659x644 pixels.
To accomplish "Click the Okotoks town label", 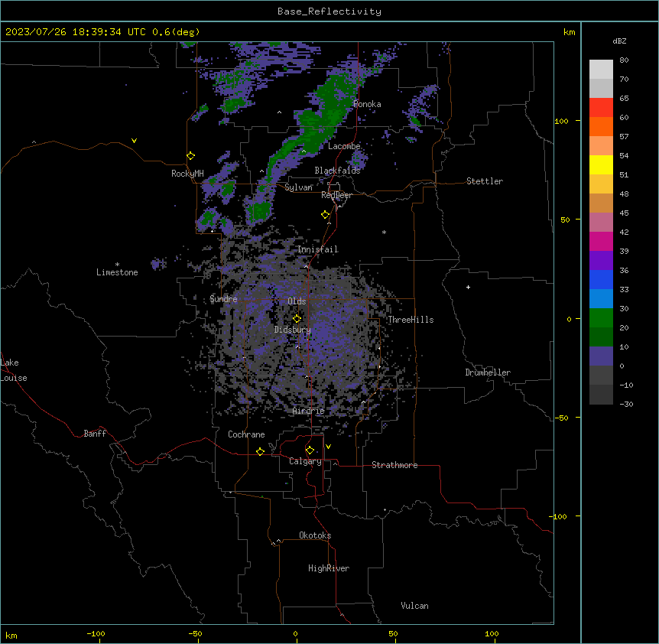I will tap(315, 535).
